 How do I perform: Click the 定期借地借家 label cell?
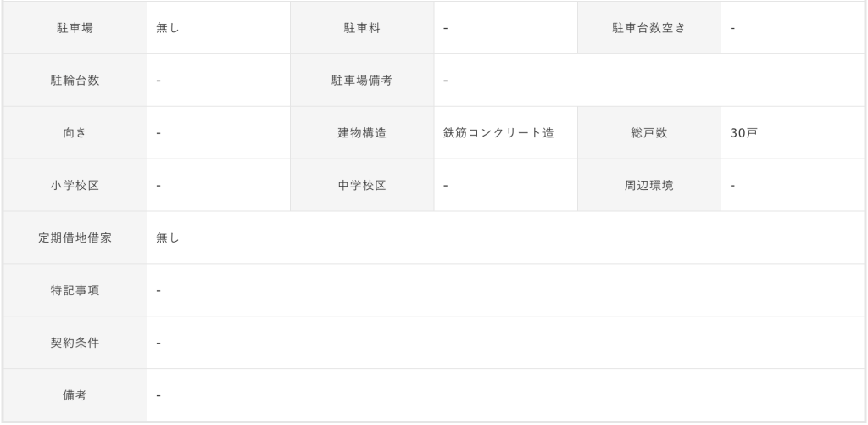coord(75,238)
